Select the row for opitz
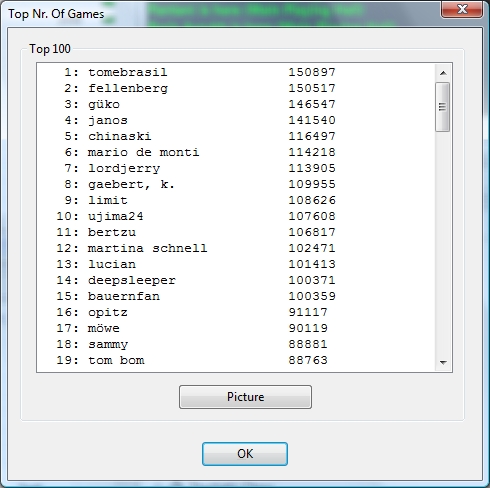The image size is (490, 488). pyautogui.click(x=236, y=312)
